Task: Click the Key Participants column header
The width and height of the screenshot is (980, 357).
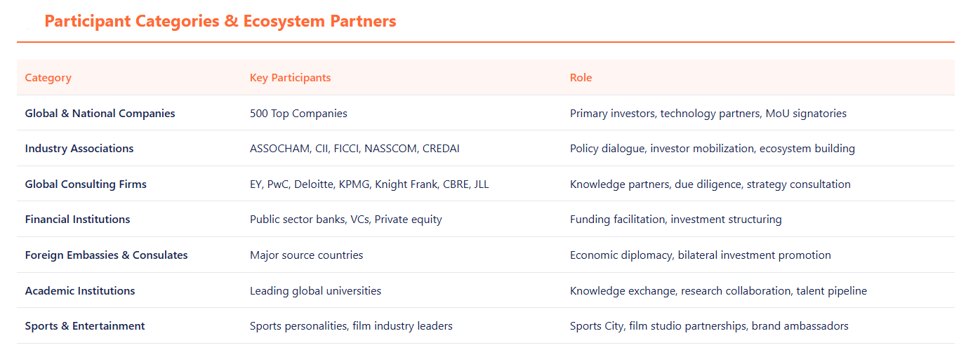Action: pos(290,78)
